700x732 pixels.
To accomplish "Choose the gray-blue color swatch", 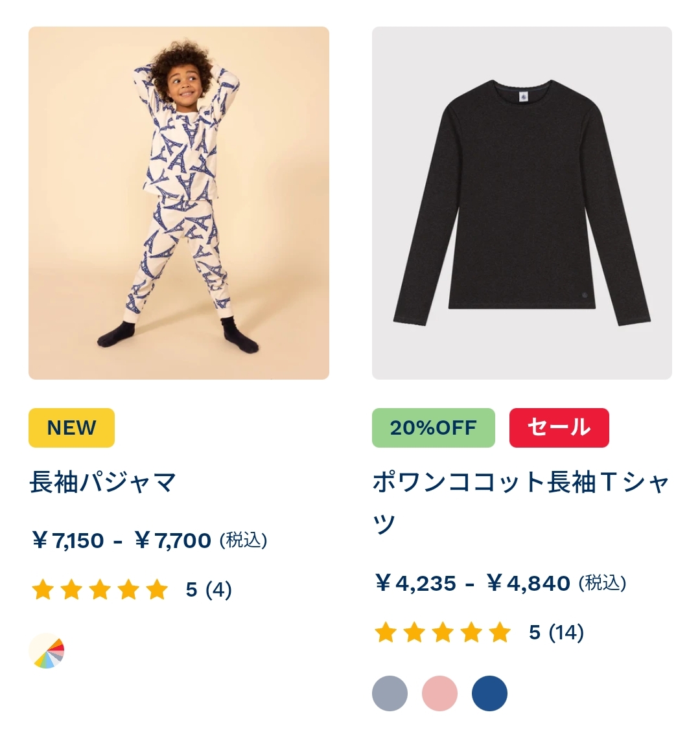I will point(390,693).
